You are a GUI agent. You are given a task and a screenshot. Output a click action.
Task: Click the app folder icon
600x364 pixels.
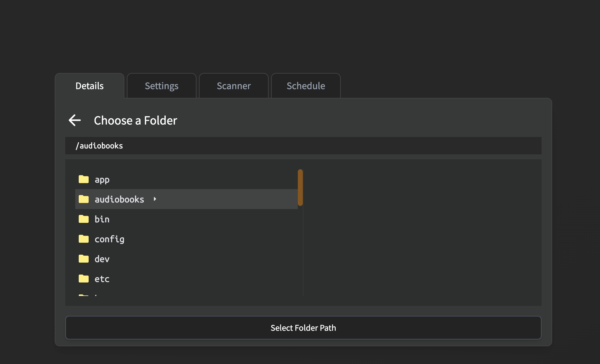point(84,179)
